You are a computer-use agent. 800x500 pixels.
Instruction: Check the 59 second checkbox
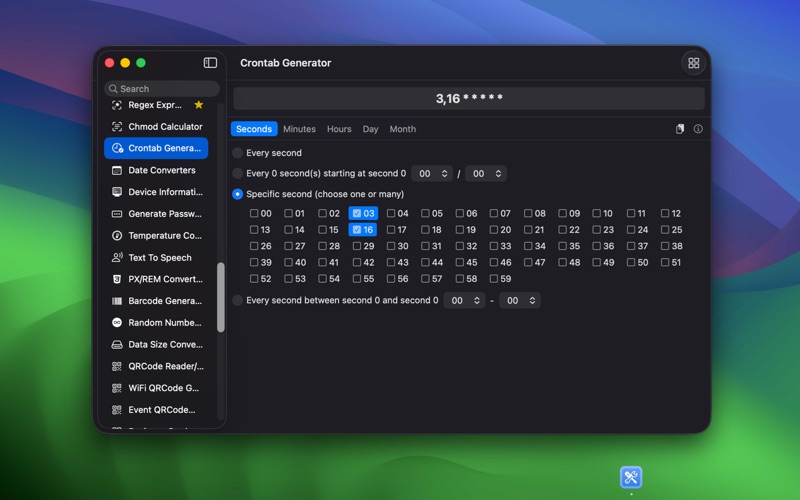coord(494,279)
